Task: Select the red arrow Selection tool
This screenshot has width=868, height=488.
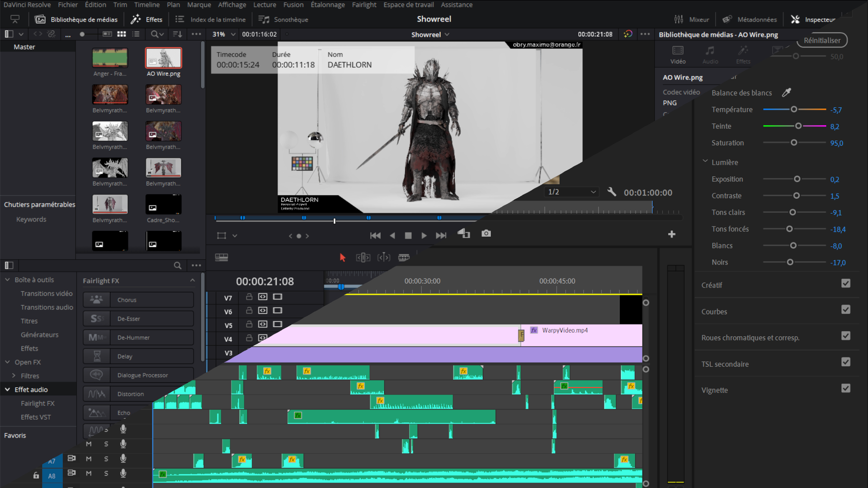Action: (x=342, y=257)
